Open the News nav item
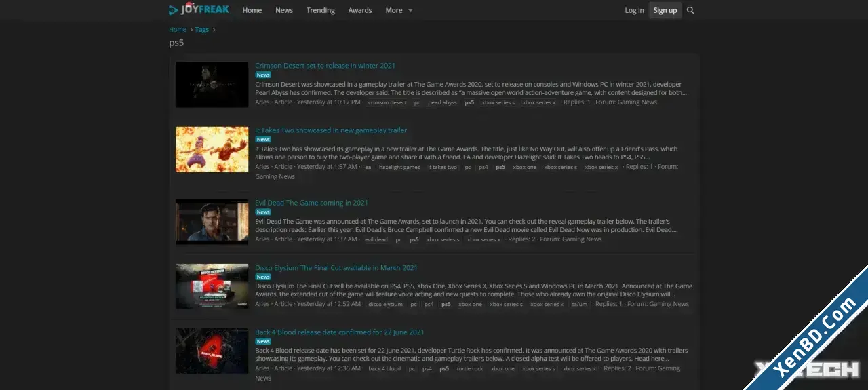This screenshot has height=390, width=868. [284, 10]
